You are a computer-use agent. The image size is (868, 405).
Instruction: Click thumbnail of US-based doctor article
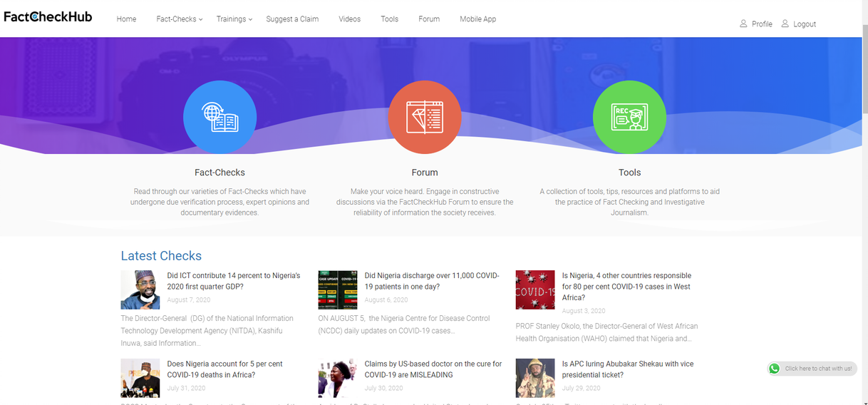[338, 378]
